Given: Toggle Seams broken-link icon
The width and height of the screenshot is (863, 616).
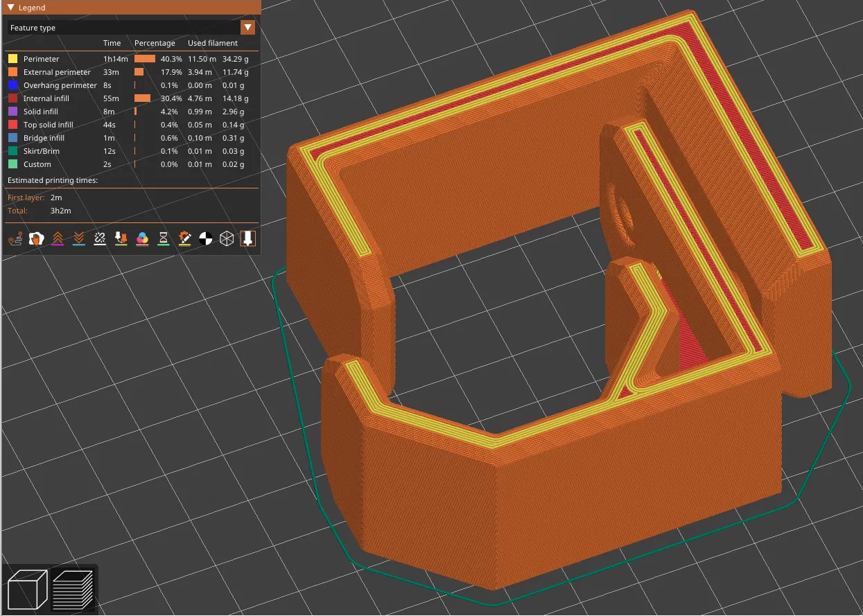Looking at the screenshot, I should coord(100,239).
